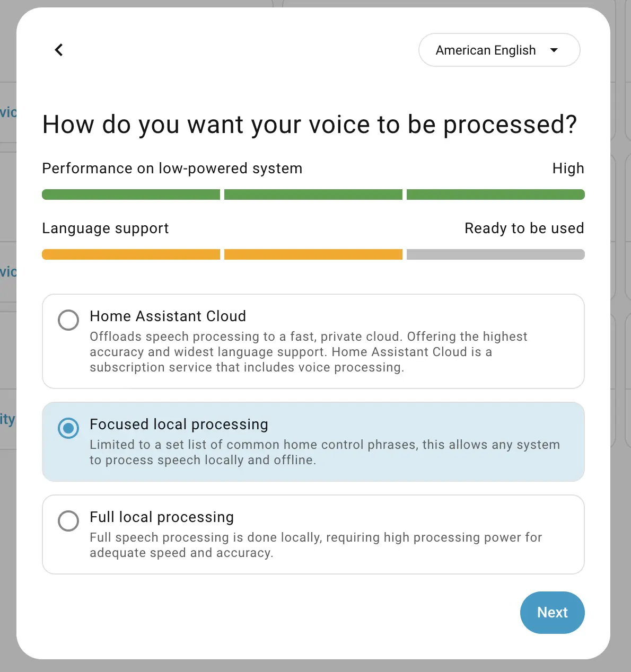Click the gray language support bar segment
The image size is (631, 672).
[x=495, y=254]
